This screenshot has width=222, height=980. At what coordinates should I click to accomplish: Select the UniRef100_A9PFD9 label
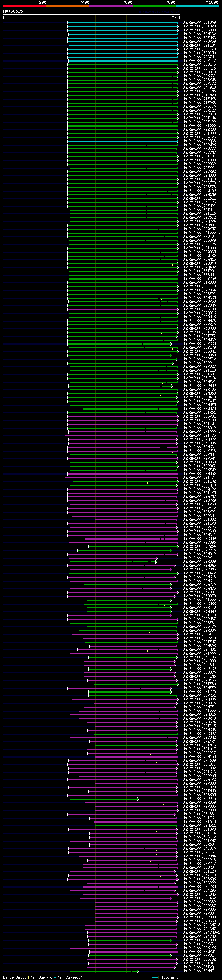199,420
